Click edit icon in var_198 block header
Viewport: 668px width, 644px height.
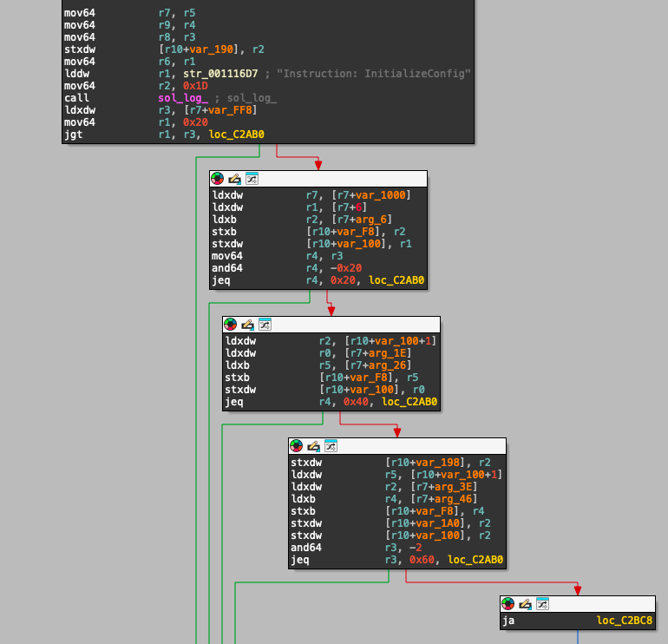click(x=313, y=446)
